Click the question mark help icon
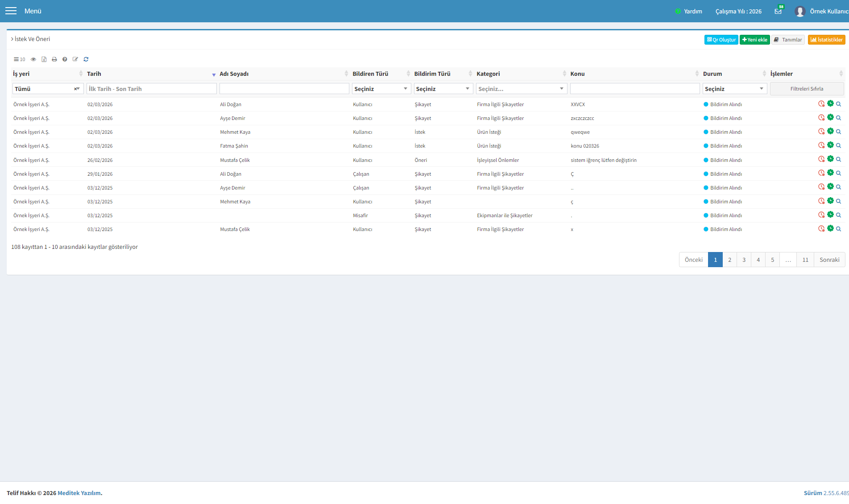 click(65, 59)
